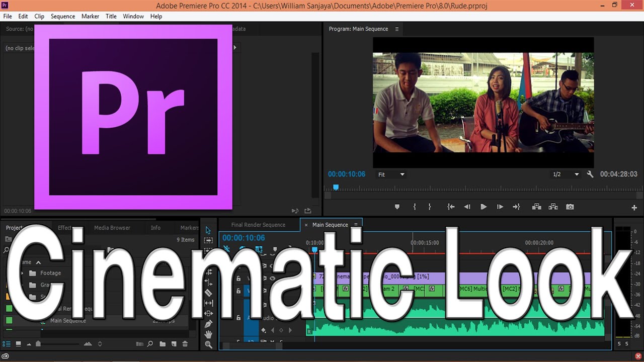This screenshot has height=362, width=644.
Task: Open the Help menu
Action: tap(156, 16)
